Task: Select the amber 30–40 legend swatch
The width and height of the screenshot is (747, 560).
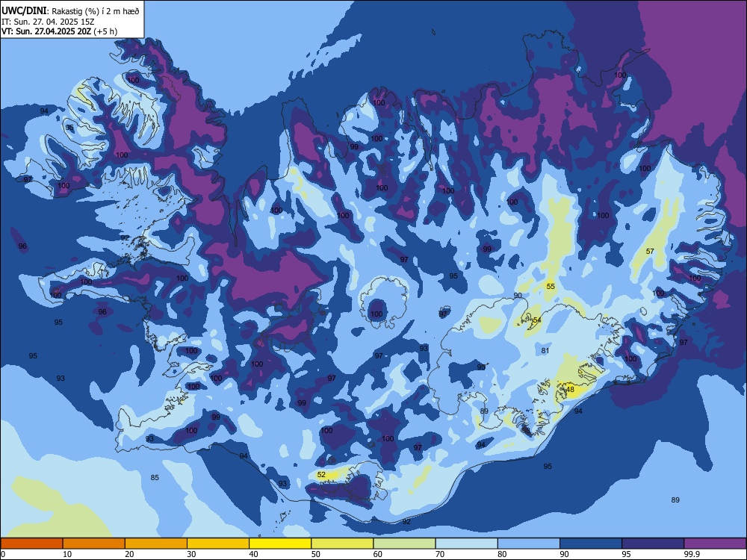Action: point(218,544)
